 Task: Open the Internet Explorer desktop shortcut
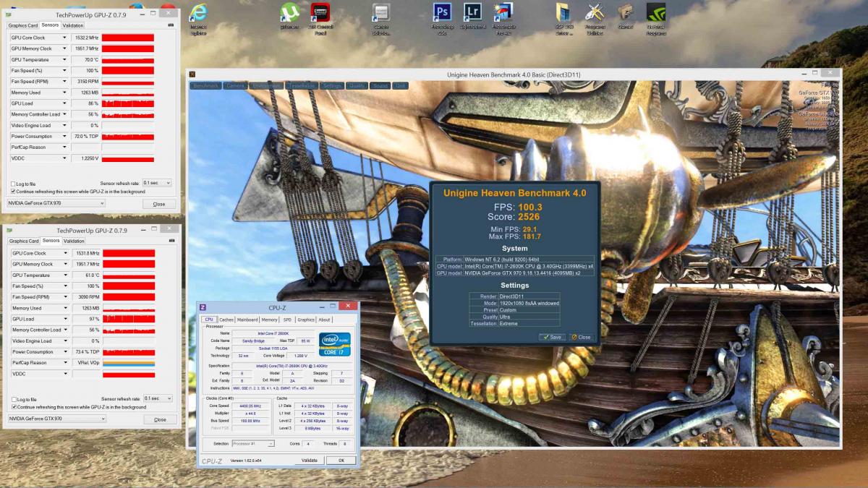197,18
